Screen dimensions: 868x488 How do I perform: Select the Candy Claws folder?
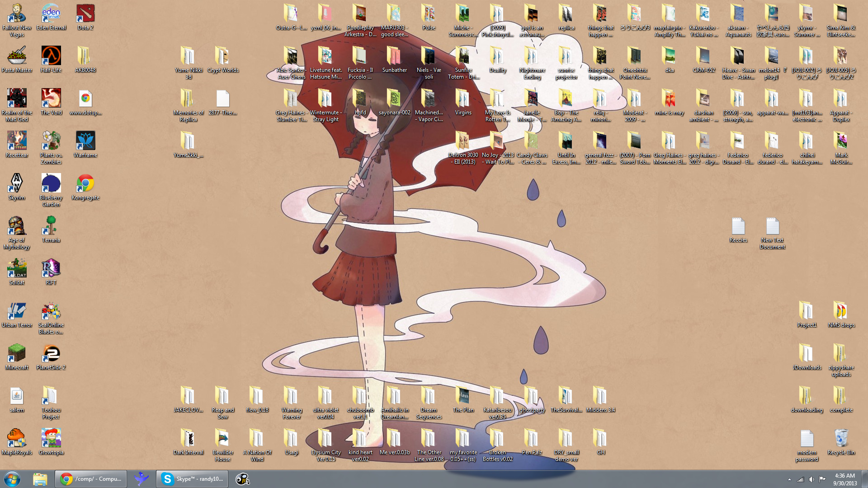pyautogui.click(x=532, y=148)
